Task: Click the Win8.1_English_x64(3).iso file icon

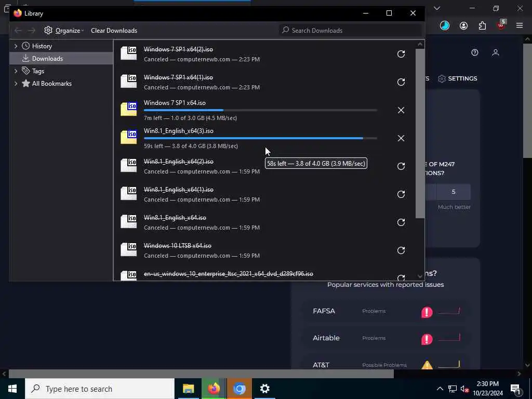Action: coord(129,137)
